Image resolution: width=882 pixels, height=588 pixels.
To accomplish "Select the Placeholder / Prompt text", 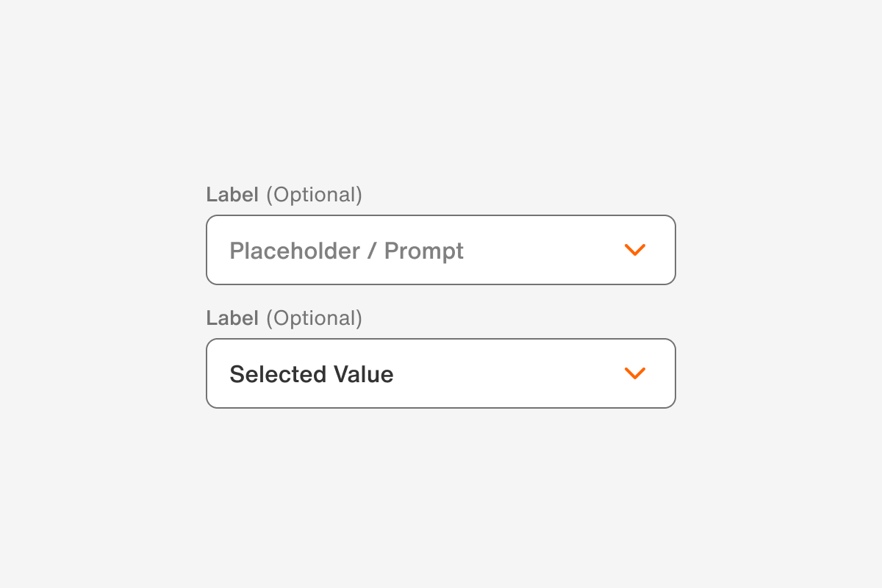I will click(x=346, y=251).
